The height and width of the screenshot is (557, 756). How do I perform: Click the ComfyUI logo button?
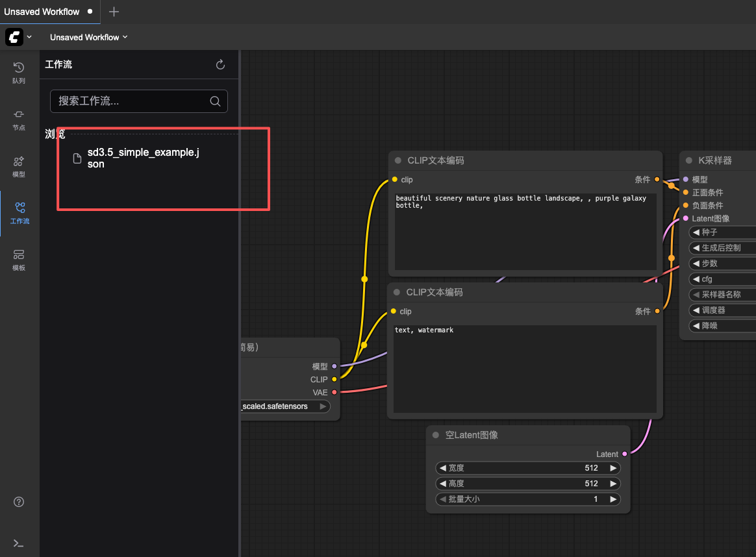[14, 37]
